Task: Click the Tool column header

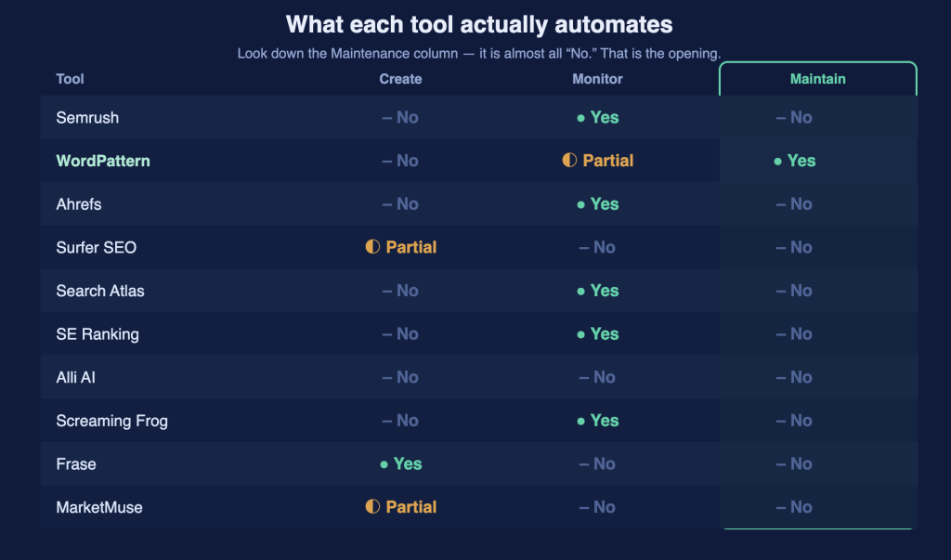Action: (70, 79)
